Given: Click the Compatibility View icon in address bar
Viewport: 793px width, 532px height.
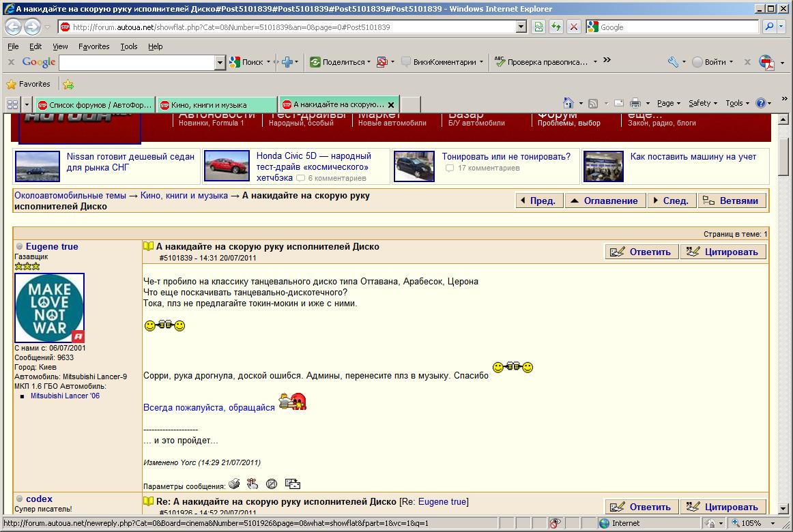Looking at the screenshot, I should tap(539, 27).
